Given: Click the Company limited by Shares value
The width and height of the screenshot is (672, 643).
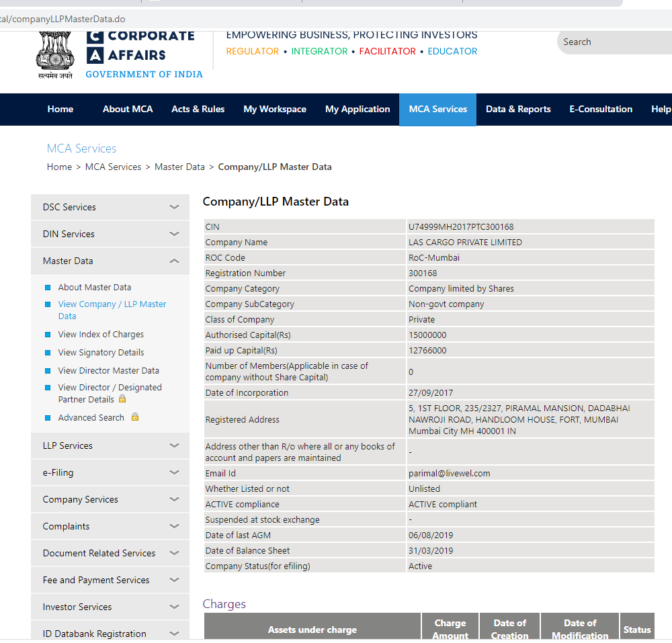Looking at the screenshot, I should tap(461, 289).
